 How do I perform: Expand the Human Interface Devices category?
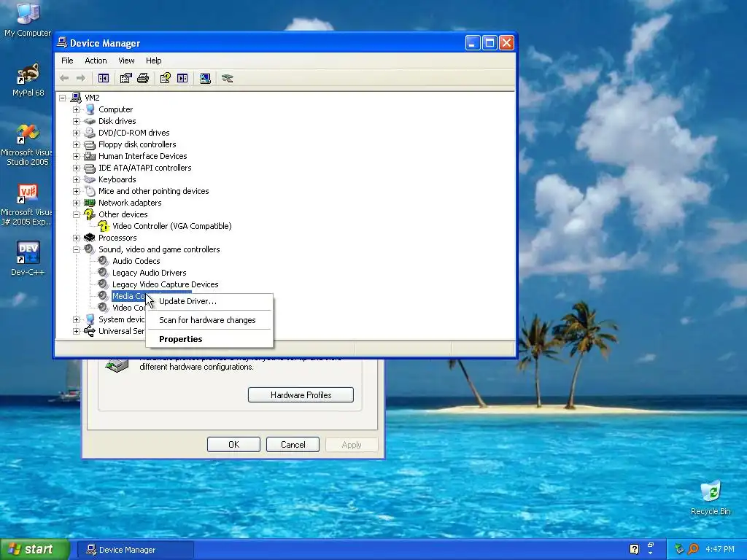(x=76, y=156)
